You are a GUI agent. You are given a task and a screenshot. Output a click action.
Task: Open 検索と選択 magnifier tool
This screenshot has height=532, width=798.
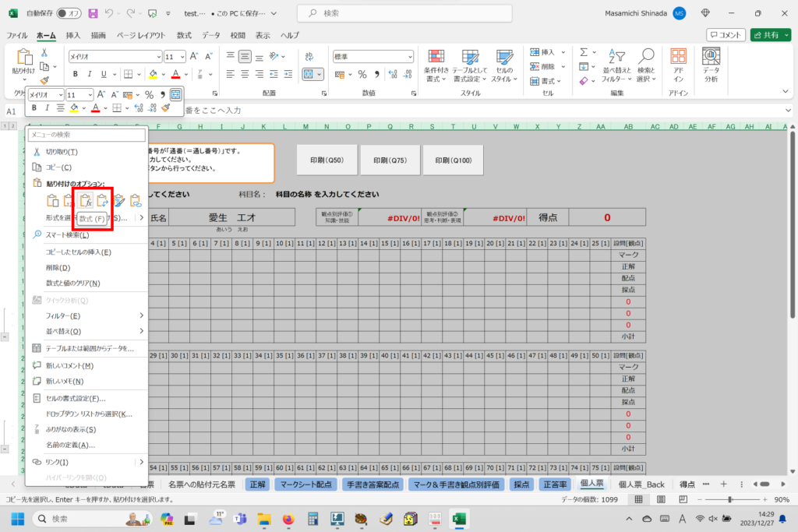coord(646,65)
